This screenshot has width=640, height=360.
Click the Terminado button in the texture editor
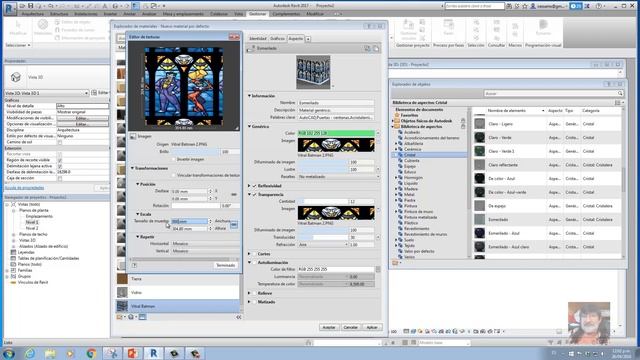pyautogui.click(x=225, y=265)
